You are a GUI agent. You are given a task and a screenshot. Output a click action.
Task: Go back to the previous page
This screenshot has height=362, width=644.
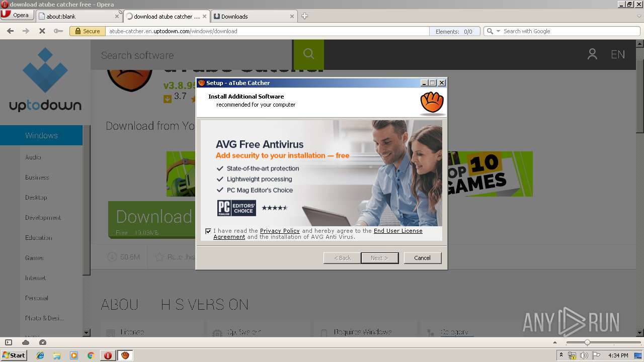pyautogui.click(x=10, y=31)
